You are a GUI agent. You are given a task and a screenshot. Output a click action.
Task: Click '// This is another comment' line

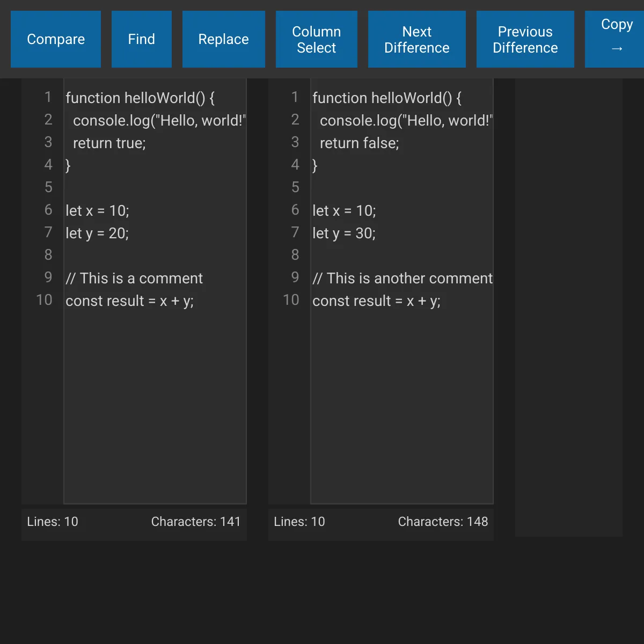coord(402,278)
